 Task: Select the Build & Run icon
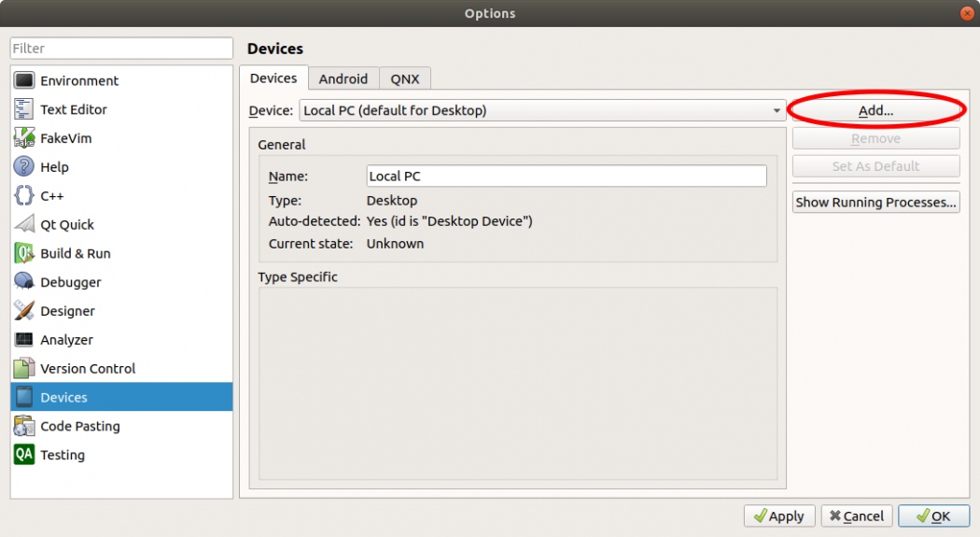[24, 254]
